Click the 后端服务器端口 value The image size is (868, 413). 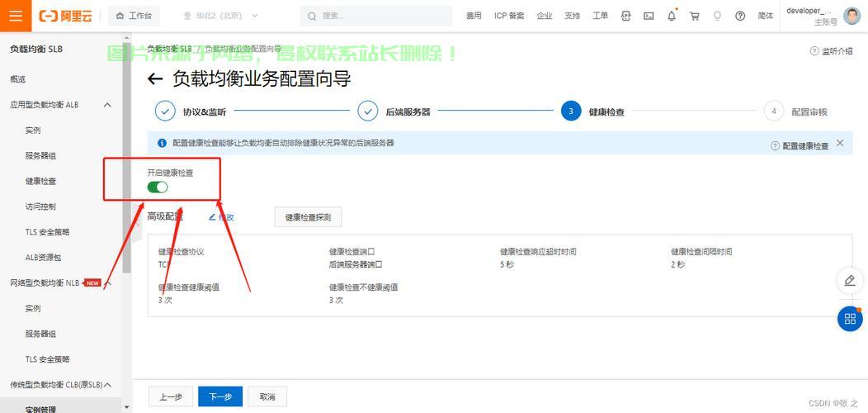356,264
